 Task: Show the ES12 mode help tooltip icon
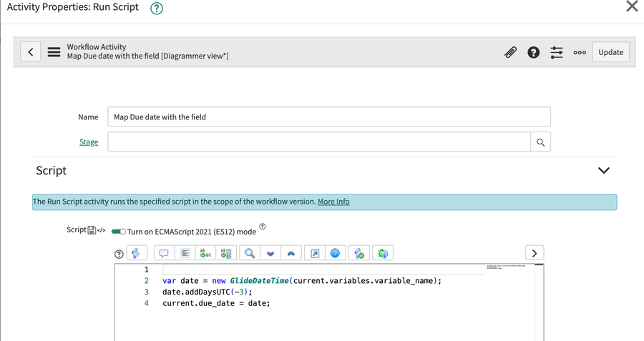click(x=263, y=227)
